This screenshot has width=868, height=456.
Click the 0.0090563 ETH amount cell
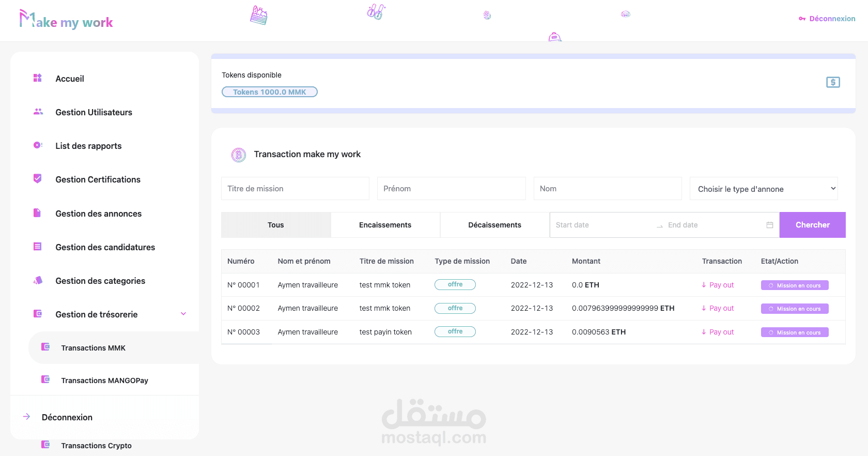point(599,332)
